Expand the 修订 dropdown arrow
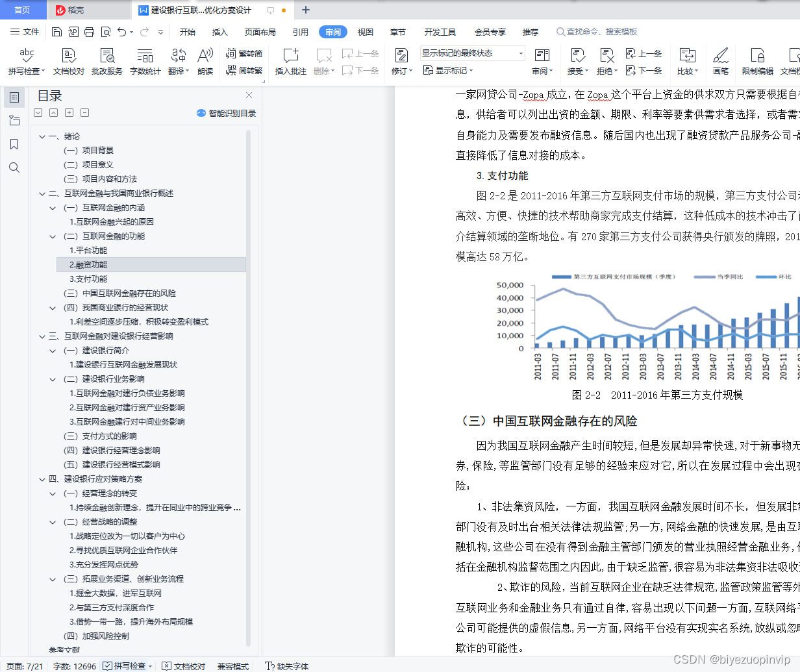 tap(411, 71)
